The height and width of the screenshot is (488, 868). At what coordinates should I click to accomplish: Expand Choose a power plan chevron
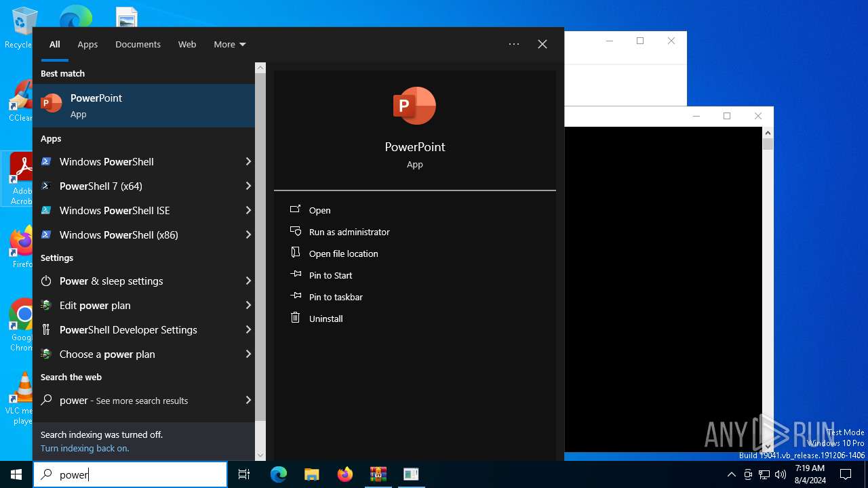pyautogui.click(x=248, y=354)
